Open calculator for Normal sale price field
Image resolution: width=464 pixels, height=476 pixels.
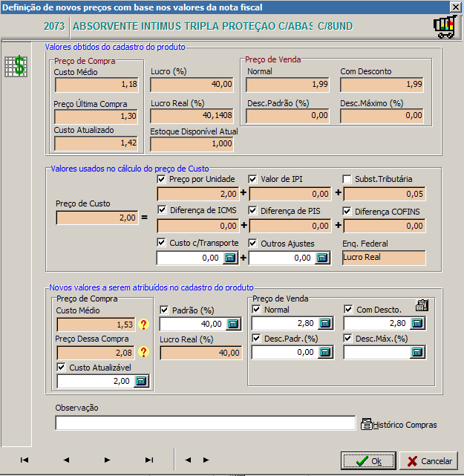325,323
